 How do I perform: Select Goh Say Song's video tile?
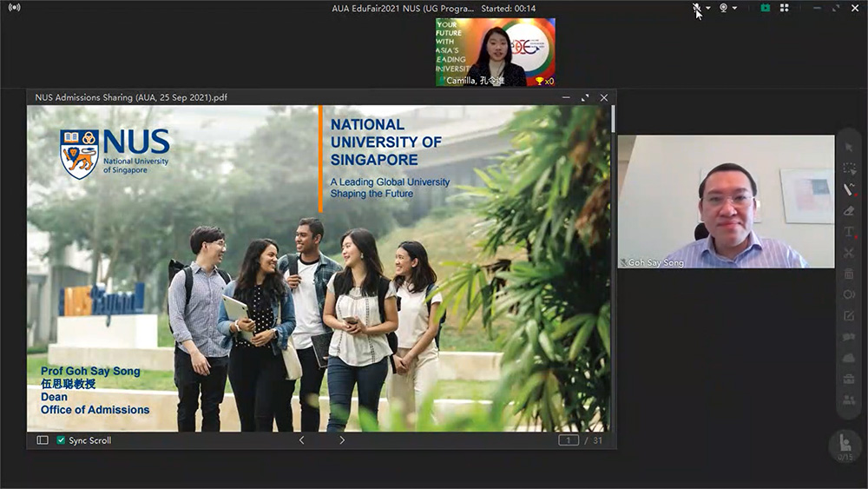coord(727,202)
